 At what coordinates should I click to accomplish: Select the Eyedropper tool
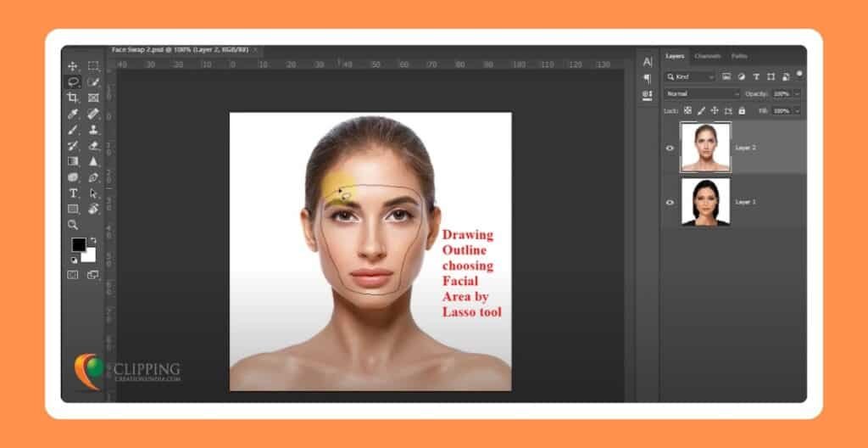click(73, 114)
